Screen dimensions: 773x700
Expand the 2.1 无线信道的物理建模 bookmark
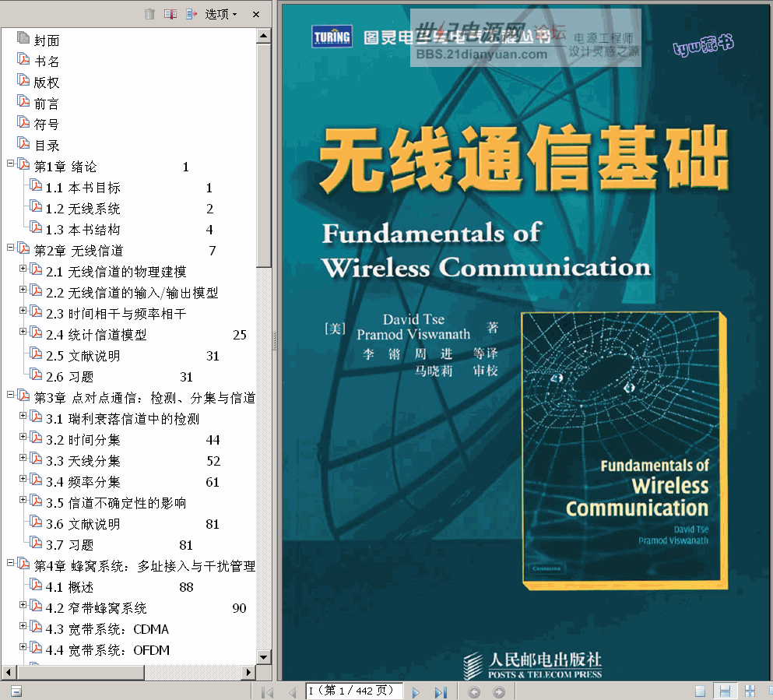click(x=23, y=269)
